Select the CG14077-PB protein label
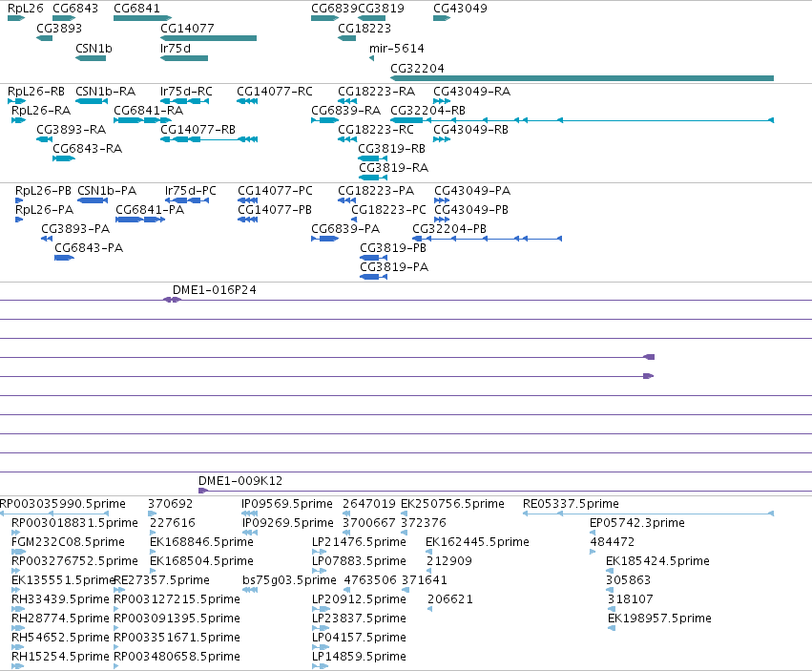812x671 pixels. coord(275,210)
